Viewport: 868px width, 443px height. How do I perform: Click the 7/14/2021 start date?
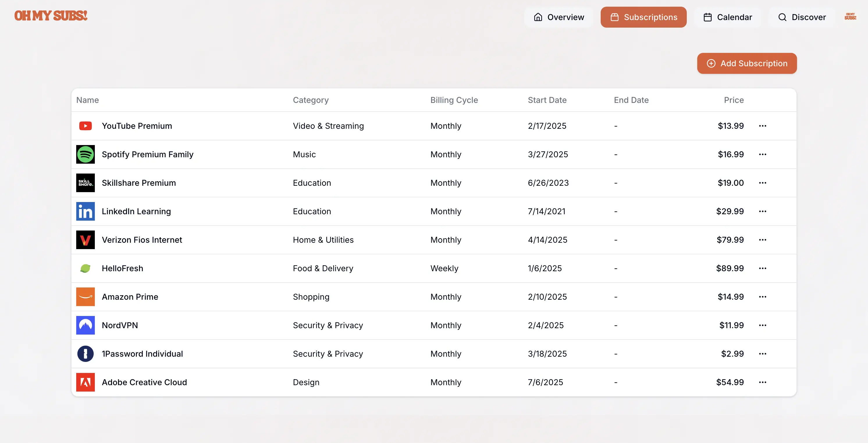pyautogui.click(x=547, y=211)
